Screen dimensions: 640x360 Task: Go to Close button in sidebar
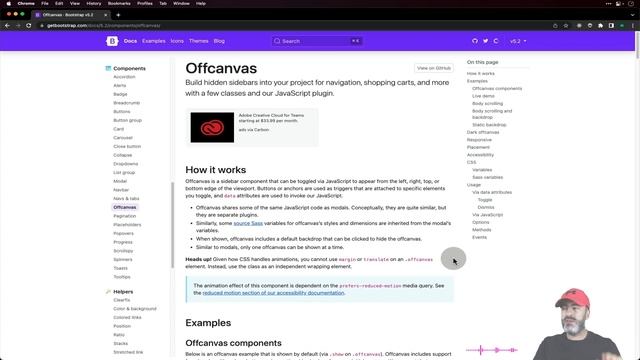pyautogui.click(x=127, y=147)
